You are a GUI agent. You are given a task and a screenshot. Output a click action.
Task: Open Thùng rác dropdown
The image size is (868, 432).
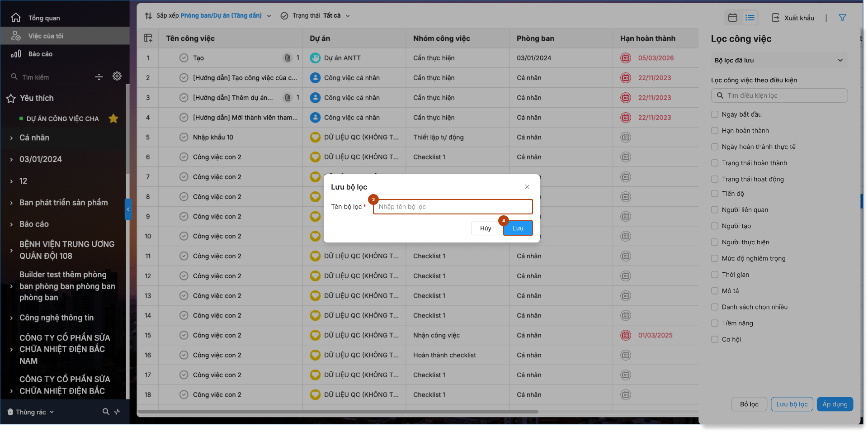31,412
